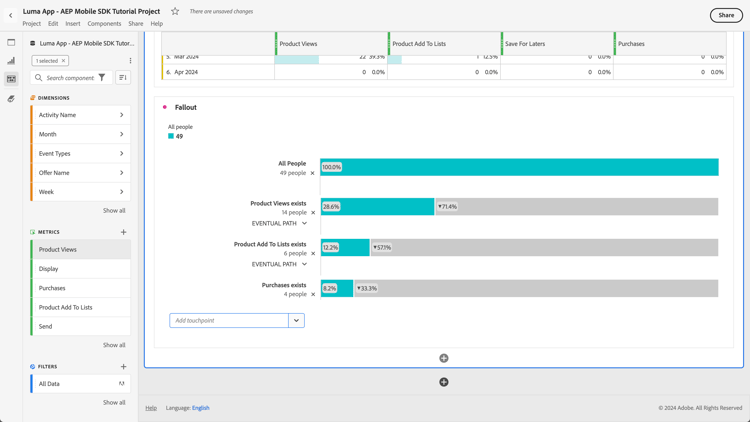
Task: Remove the Purchases exists touchpoint
Action: (x=313, y=295)
